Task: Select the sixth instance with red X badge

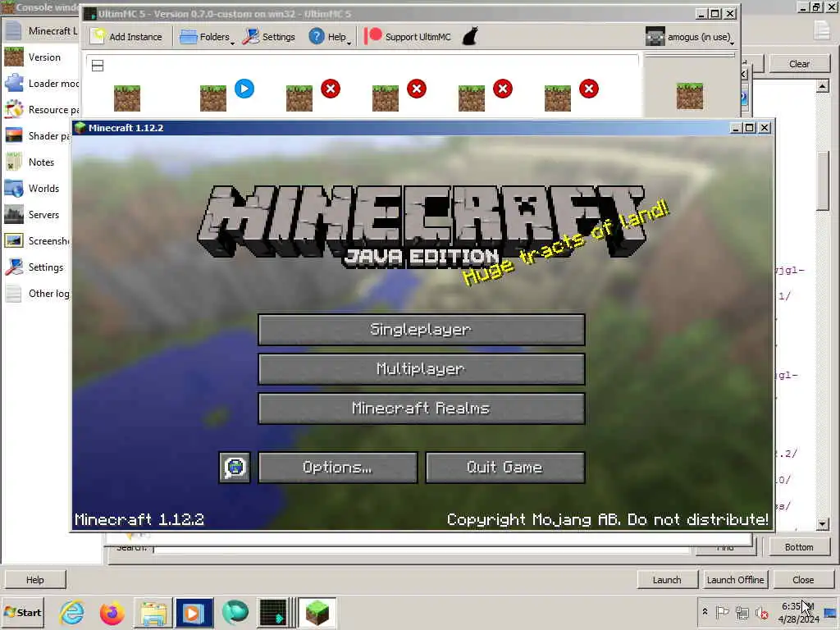Action: 558,98
